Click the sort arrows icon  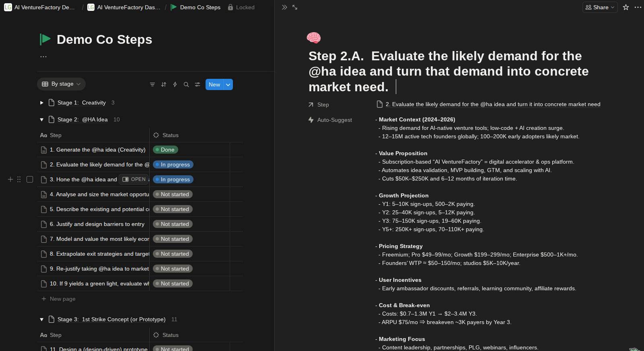164,84
